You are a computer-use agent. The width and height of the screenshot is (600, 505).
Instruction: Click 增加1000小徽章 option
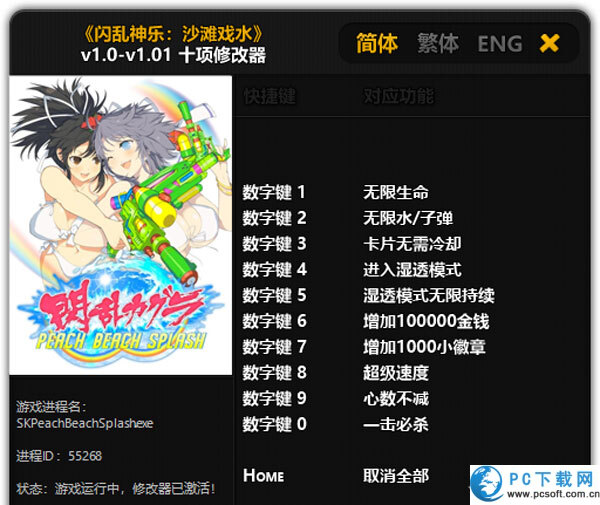tap(424, 347)
